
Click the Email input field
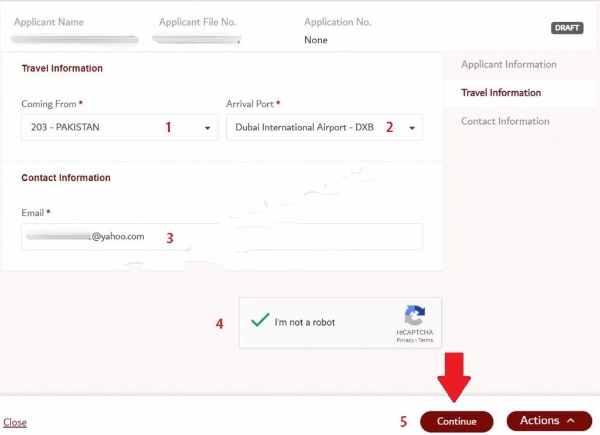pos(222,236)
